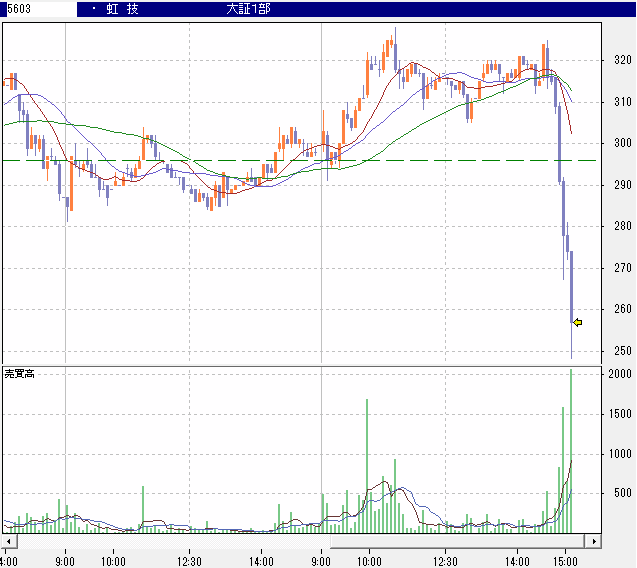Viewport: 637px width, 568px height.
Task: Click the 310 price axis label
Action: 622,102
